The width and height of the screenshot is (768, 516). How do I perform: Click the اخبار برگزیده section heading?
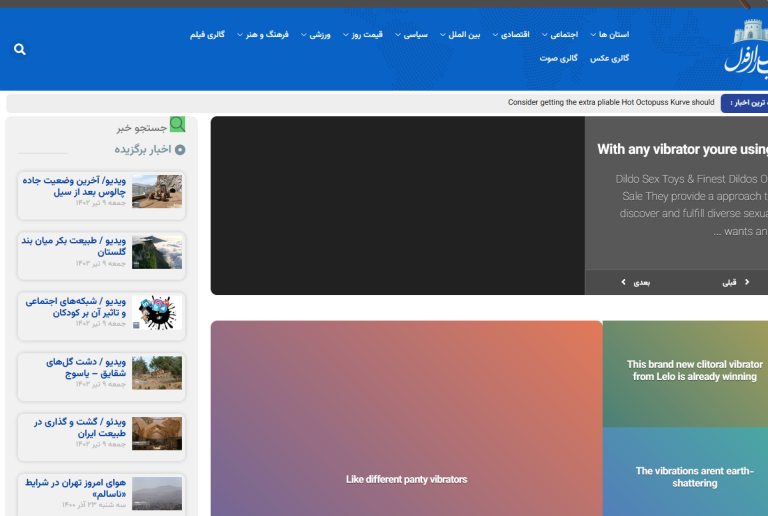[143, 149]
